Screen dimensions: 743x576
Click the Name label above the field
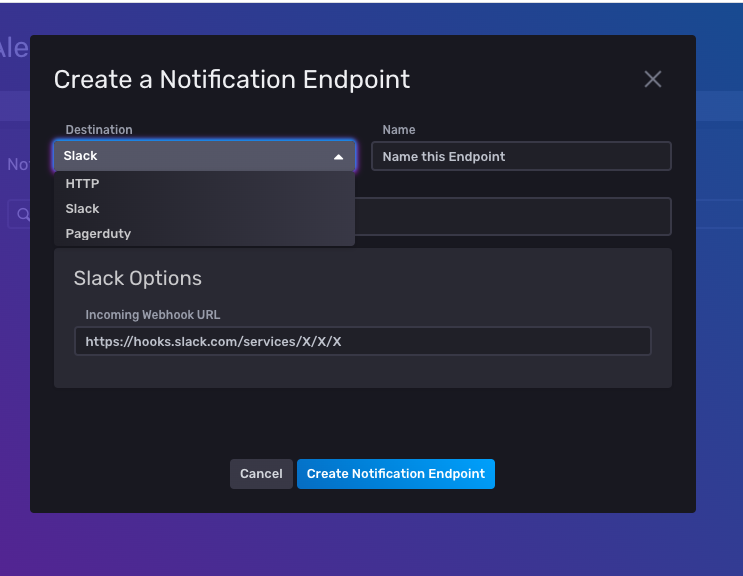click(399, 130)
